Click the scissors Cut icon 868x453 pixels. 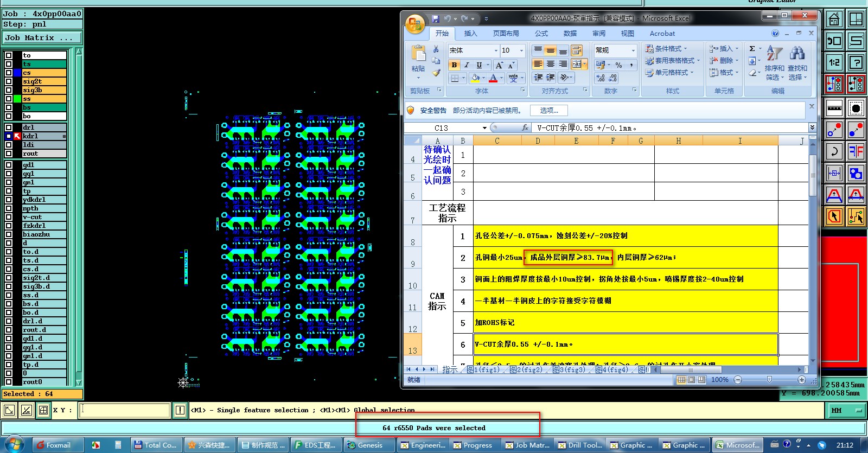(x=436, y=49)
